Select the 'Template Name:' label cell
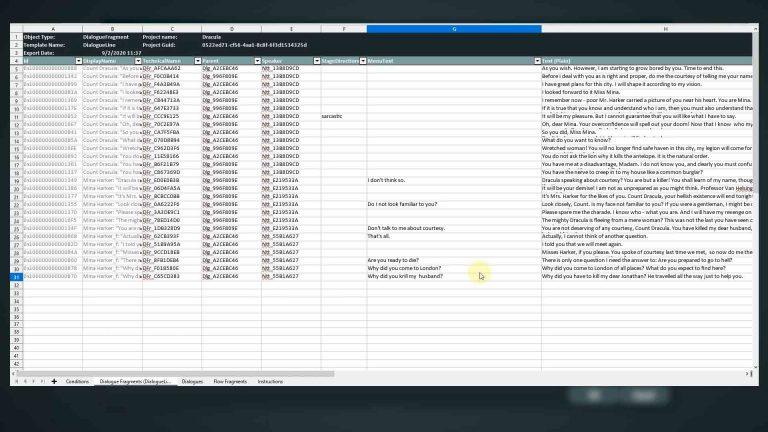 (x=53, y=45)
